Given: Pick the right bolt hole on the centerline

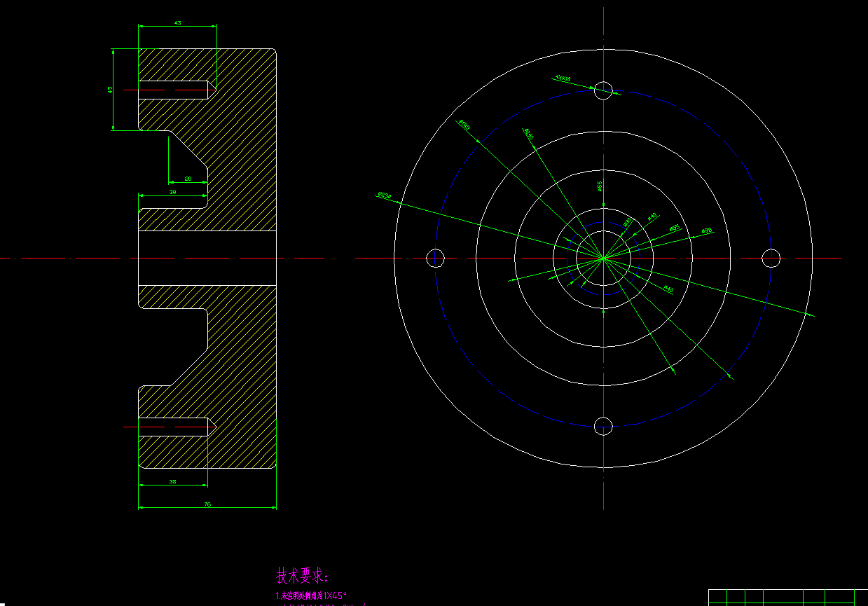Looking at the screenshot, I should click(771, 258).
